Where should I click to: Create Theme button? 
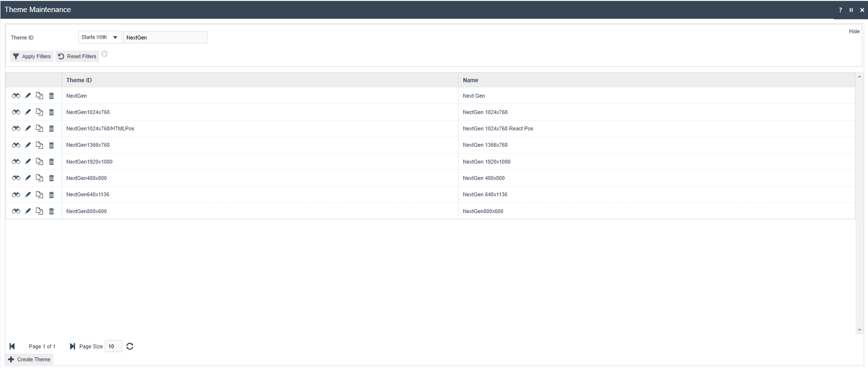(x=29, y=359)
